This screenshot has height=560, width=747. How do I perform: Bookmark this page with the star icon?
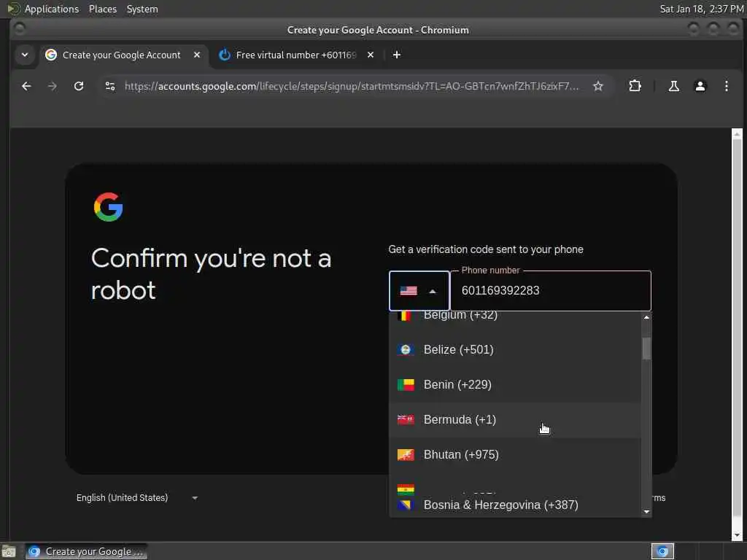(598, 86)
